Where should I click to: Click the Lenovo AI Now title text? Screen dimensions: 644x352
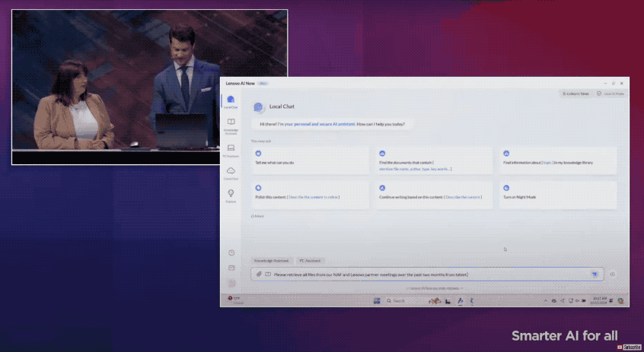tap(241, 84)
